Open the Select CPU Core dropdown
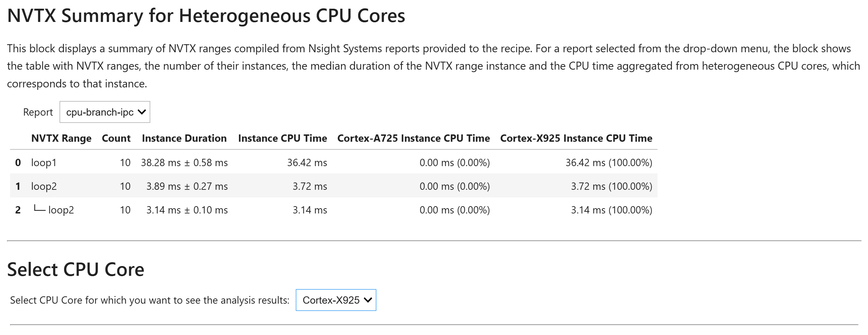Viewport: 868px width, 335px height. coord(336,299)
